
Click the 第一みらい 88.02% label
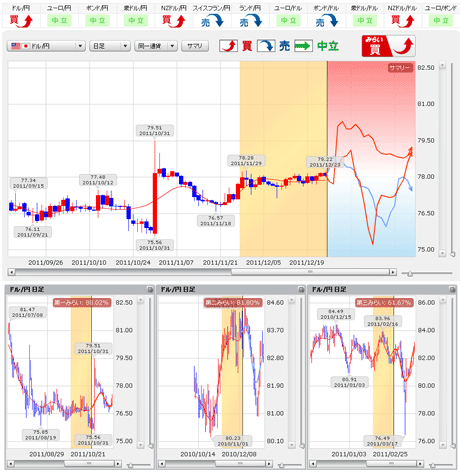tap(82, 303)
